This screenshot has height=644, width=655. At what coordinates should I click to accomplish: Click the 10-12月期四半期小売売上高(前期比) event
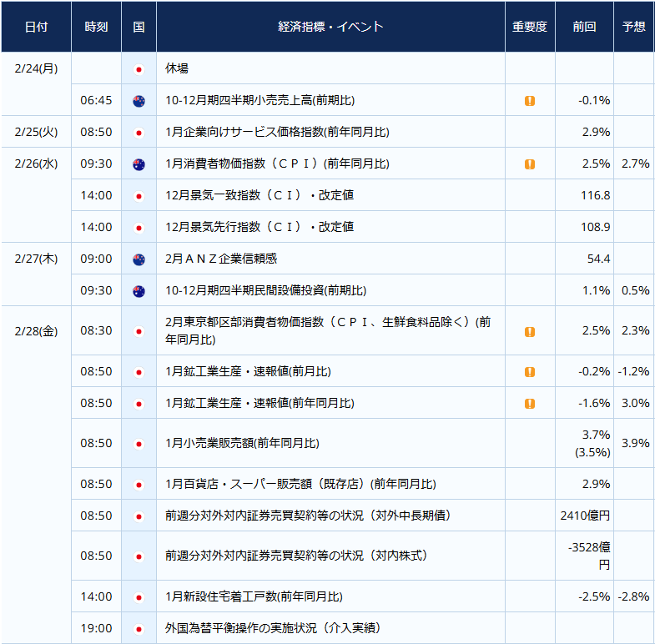[259, 100]
